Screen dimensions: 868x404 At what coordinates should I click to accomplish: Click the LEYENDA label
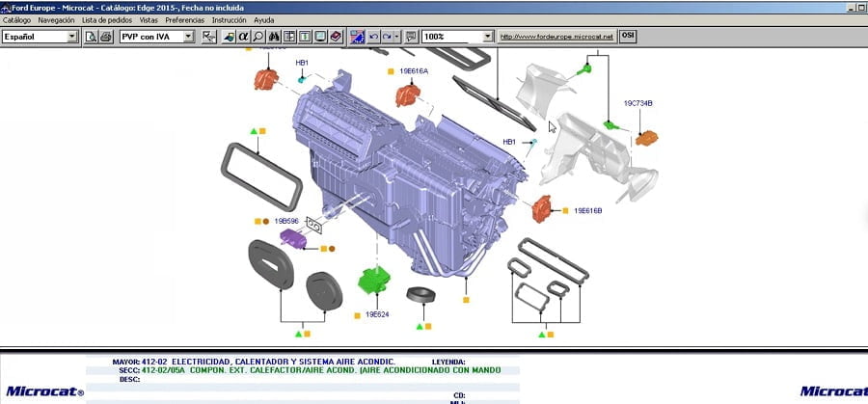(448, 362)
